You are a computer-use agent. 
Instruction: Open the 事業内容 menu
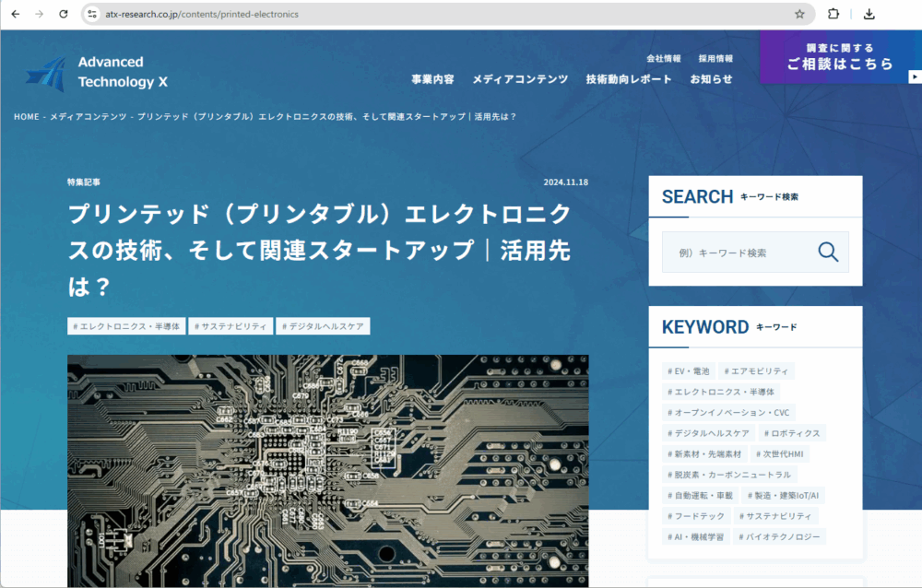432,79
